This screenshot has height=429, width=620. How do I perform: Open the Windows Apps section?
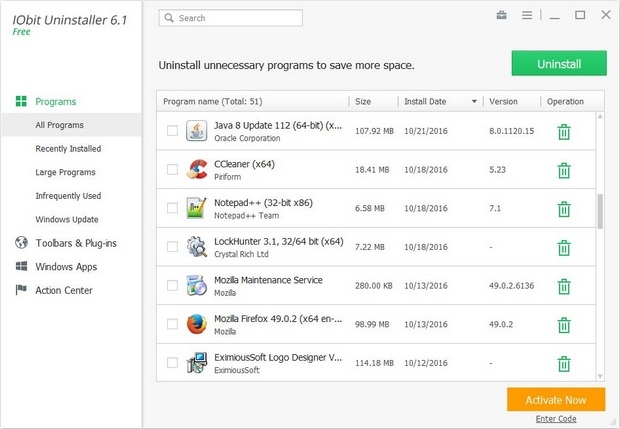click(66, 266)
